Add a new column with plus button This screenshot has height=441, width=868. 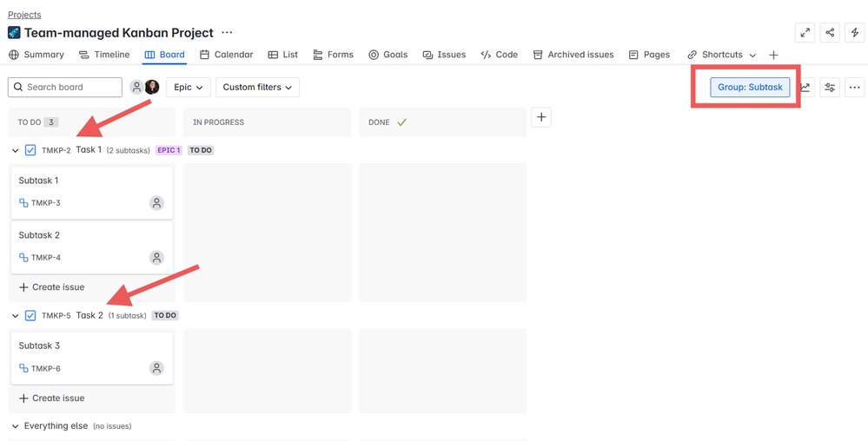540,117
